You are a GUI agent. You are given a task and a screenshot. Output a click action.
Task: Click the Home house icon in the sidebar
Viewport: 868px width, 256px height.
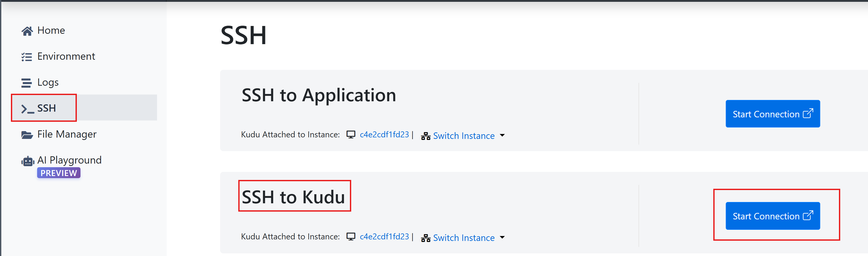coord(27,31)
